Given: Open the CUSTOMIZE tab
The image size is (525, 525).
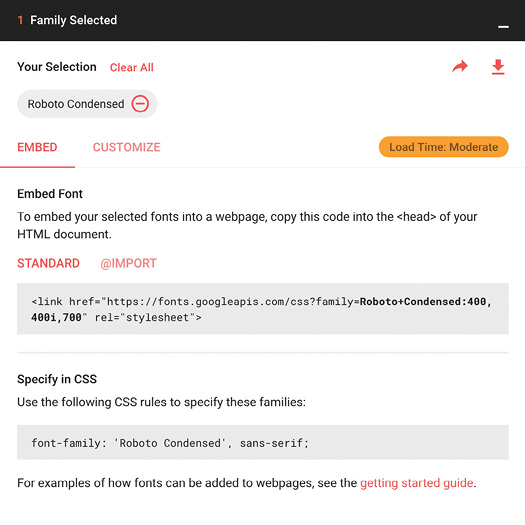Looking at the screenshot, I should coord(127,147).
